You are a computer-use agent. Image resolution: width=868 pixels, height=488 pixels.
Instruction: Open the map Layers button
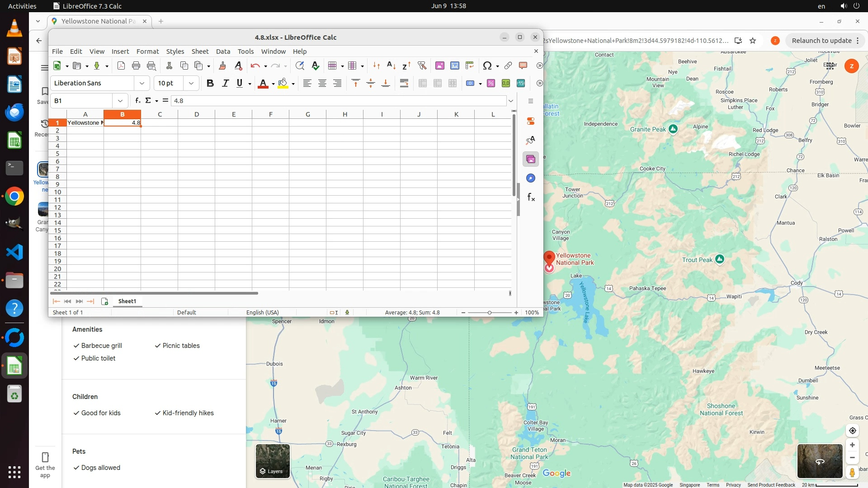273,461
